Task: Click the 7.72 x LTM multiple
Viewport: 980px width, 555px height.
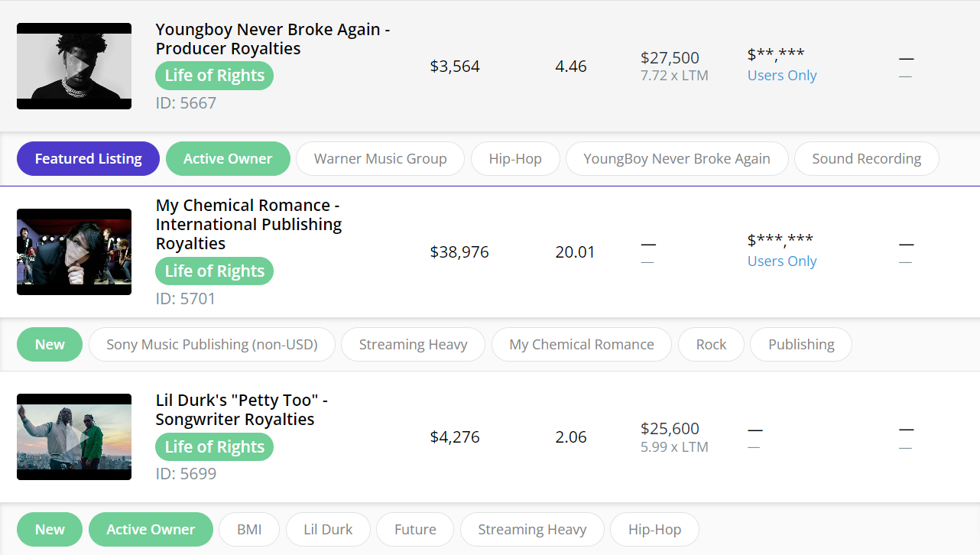Action: [x=674, y=76]
